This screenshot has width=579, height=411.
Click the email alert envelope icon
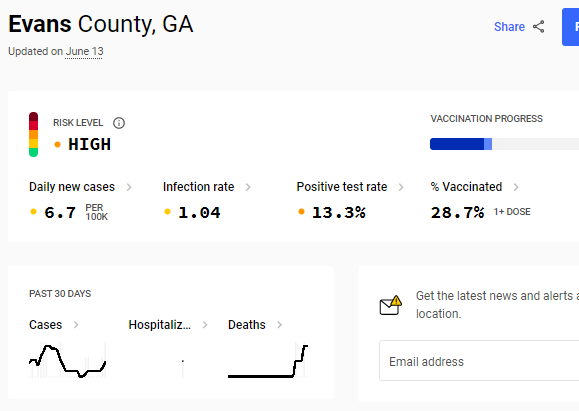pos(391,305)
